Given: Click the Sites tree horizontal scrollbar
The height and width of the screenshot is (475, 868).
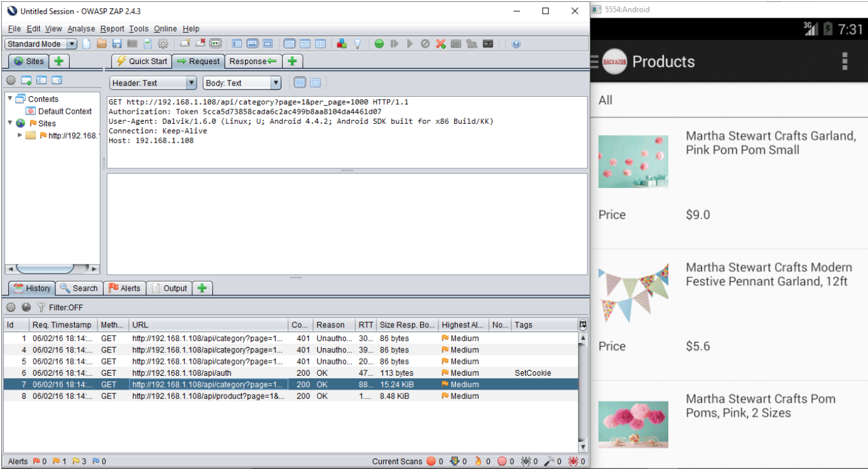Looking at the screenshot, I should coord(52,269).
